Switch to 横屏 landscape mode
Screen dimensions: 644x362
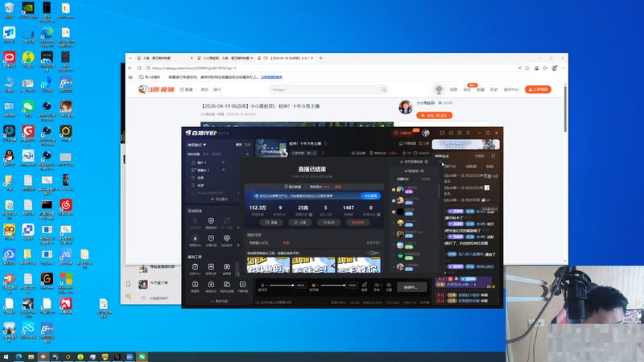[238, 145]
